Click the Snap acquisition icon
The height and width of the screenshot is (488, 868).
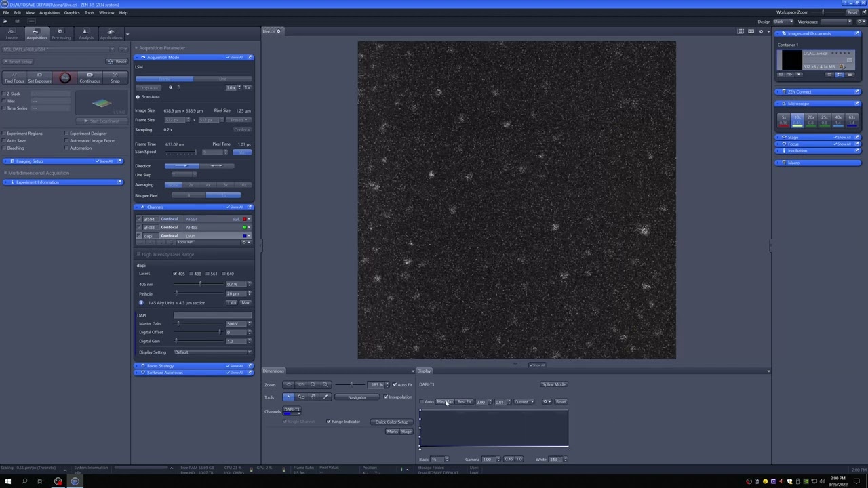[x=115, y=77]
